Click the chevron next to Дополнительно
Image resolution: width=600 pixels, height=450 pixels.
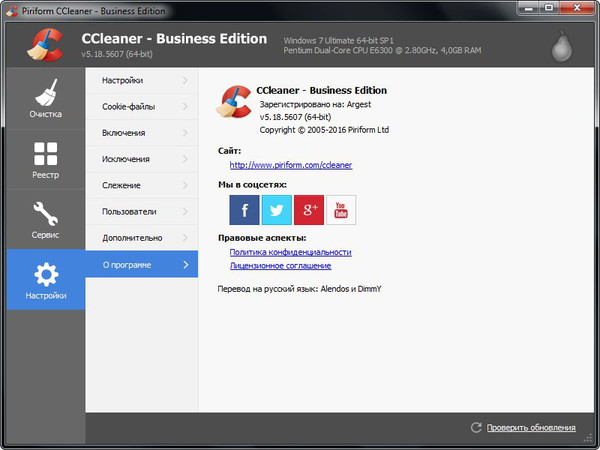click(x=185, y=238)
